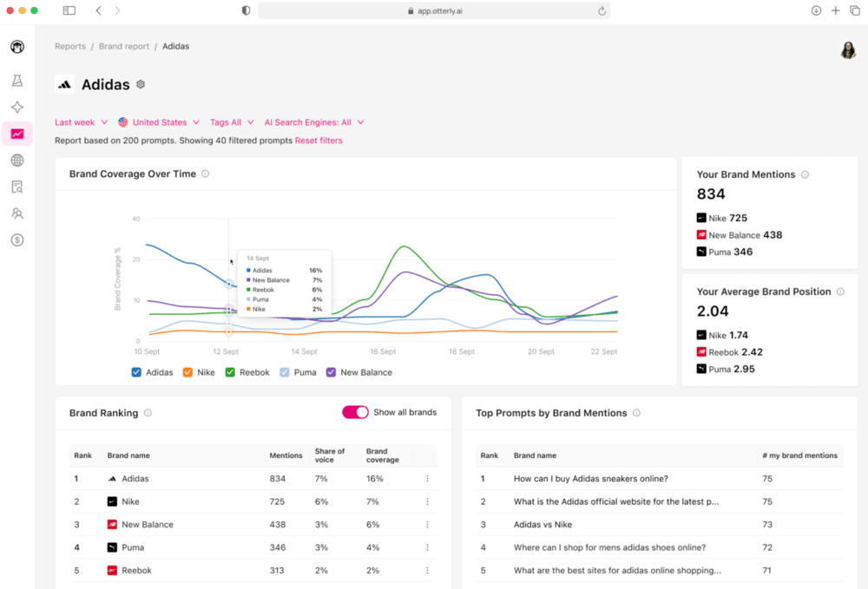The height and width of the screenshot is (589, 868).
Task: Show info for Brand Ranking
Action: click(x=148, y=413)
